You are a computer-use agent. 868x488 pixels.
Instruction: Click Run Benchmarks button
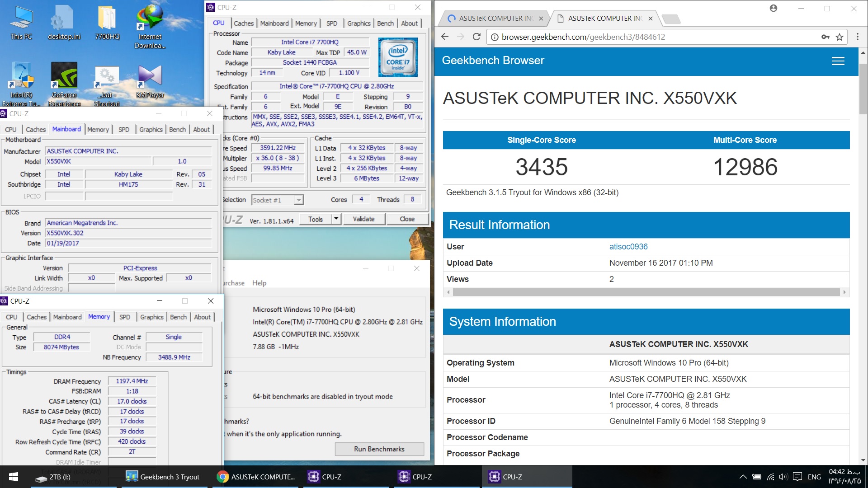point(379,449)
